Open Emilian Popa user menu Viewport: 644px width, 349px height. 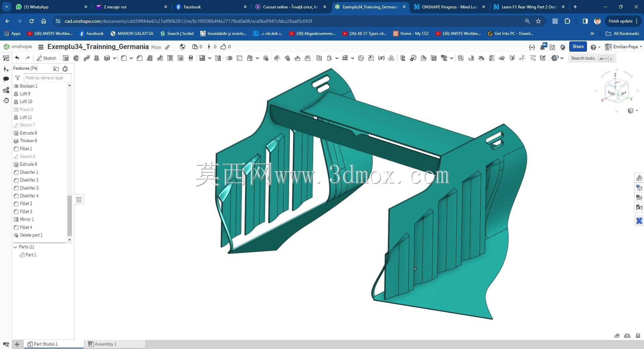(624, 47)
